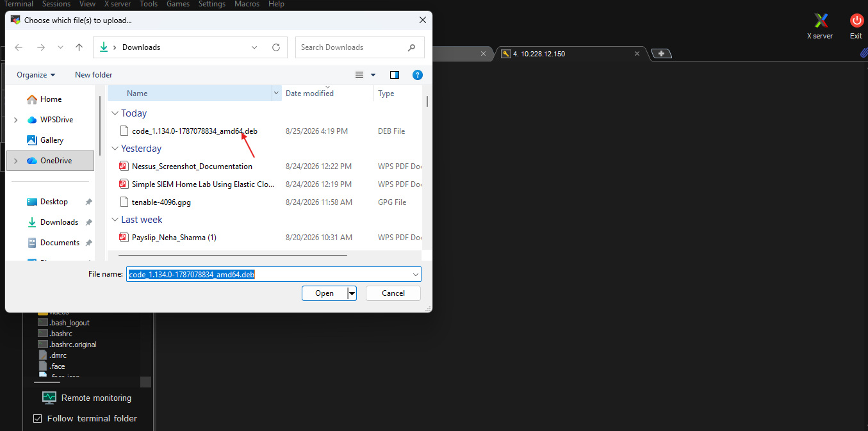
Task: Open the recent locations chevron
Action: tap(61, 47)
